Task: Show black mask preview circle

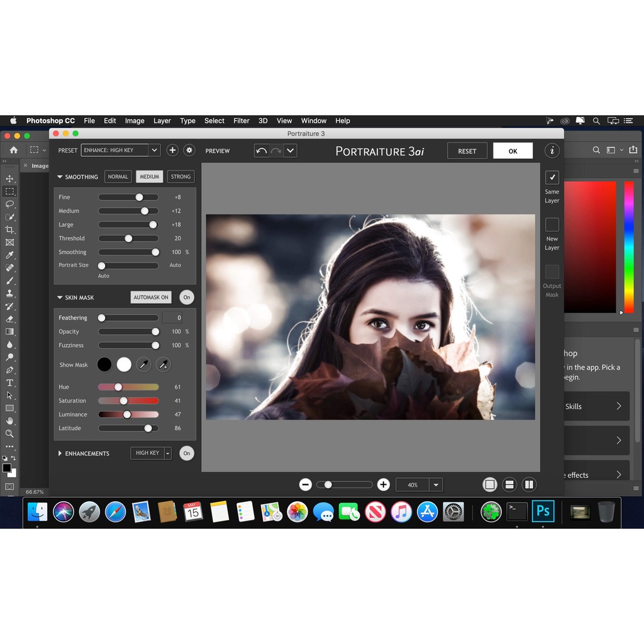Action: (x=104, y=364)
